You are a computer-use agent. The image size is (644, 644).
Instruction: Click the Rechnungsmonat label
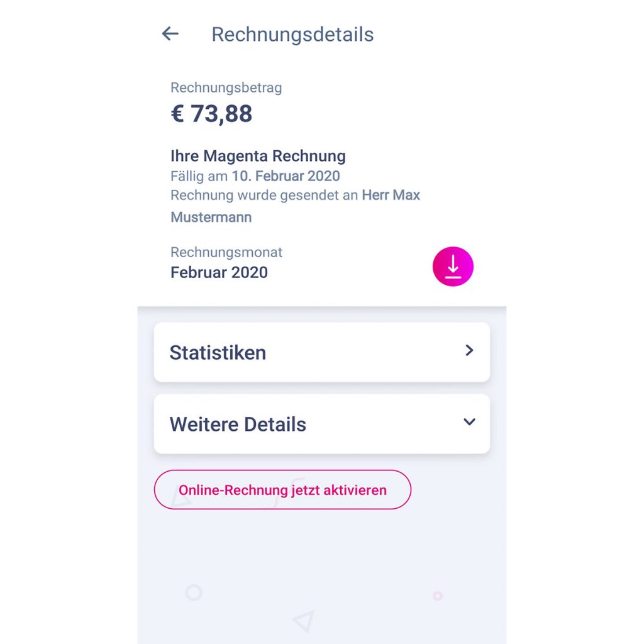point(226,252)
